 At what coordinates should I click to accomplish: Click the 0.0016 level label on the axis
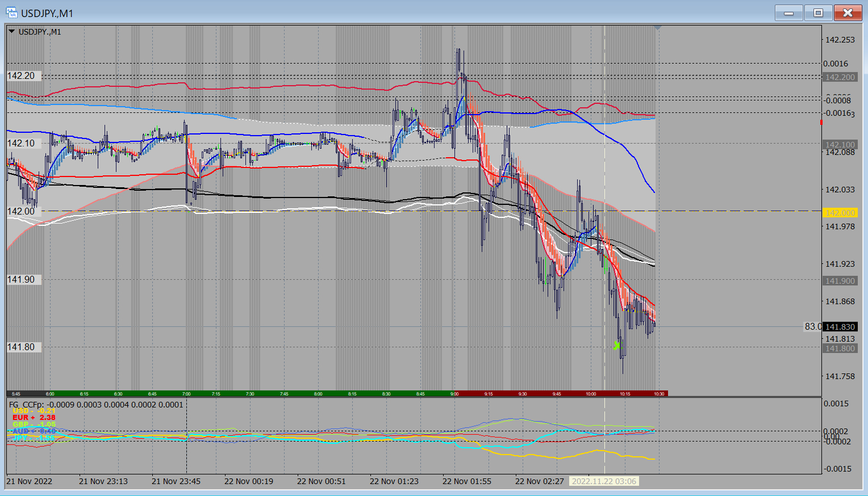836,64
